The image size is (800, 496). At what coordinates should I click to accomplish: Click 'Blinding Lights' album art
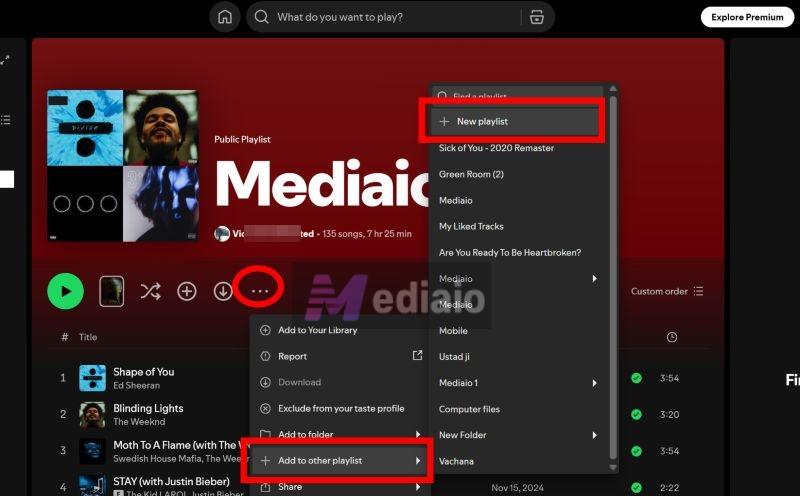92,414
